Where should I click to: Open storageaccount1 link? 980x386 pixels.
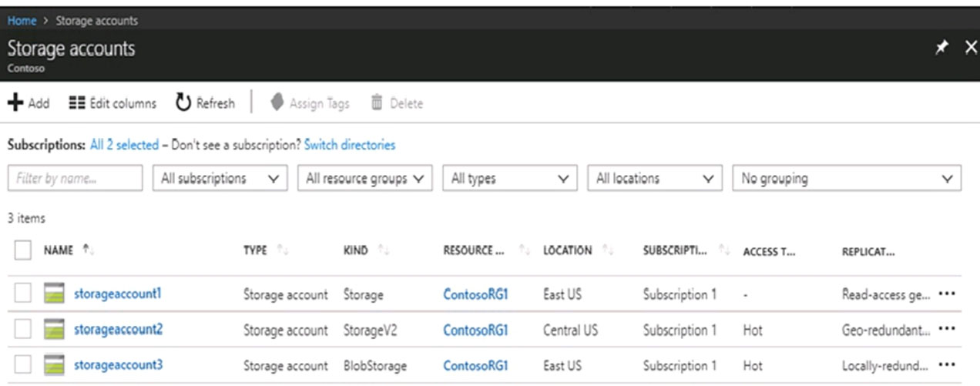pyautogui.click(x=118, y=294)
